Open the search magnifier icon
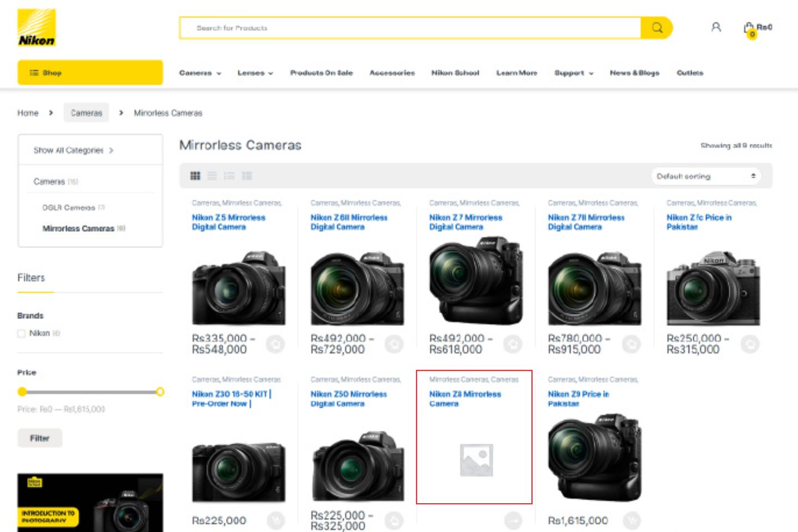Viewport: 798px width, 532px height. pos(657,27)
